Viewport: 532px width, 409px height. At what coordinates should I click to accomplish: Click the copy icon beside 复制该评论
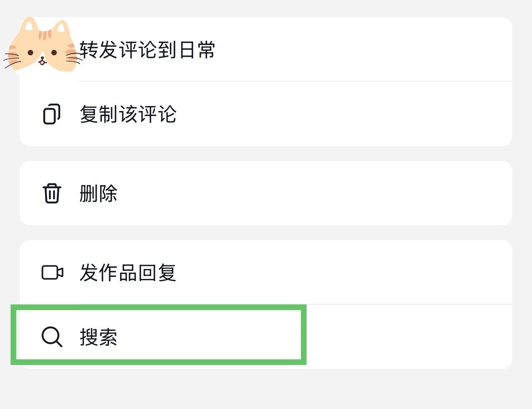(x=52, y=114)
